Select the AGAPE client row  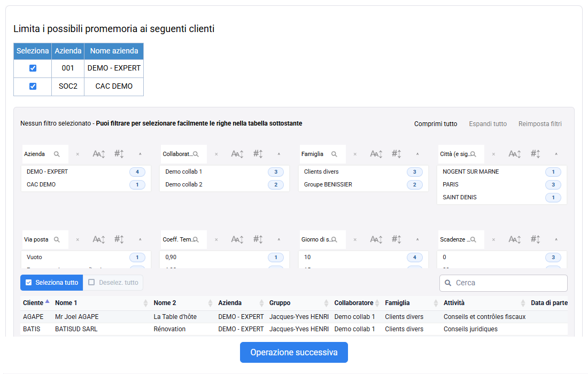coord(294,317)
